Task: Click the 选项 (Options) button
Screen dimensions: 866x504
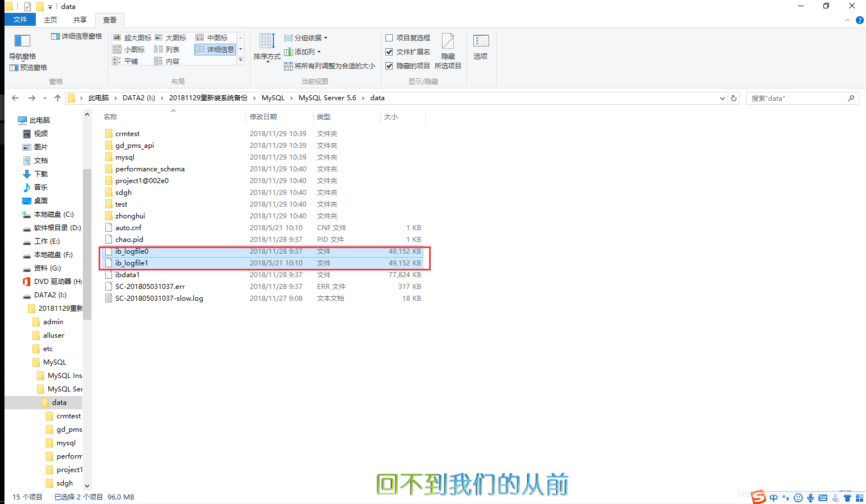Action: tap(481, 48)
